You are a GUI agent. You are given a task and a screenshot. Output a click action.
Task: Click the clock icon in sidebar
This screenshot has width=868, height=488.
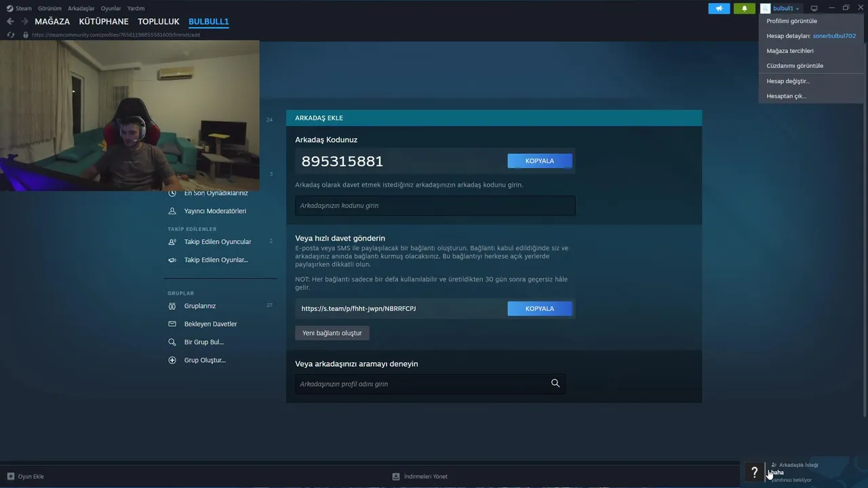(x=172, y=193)
